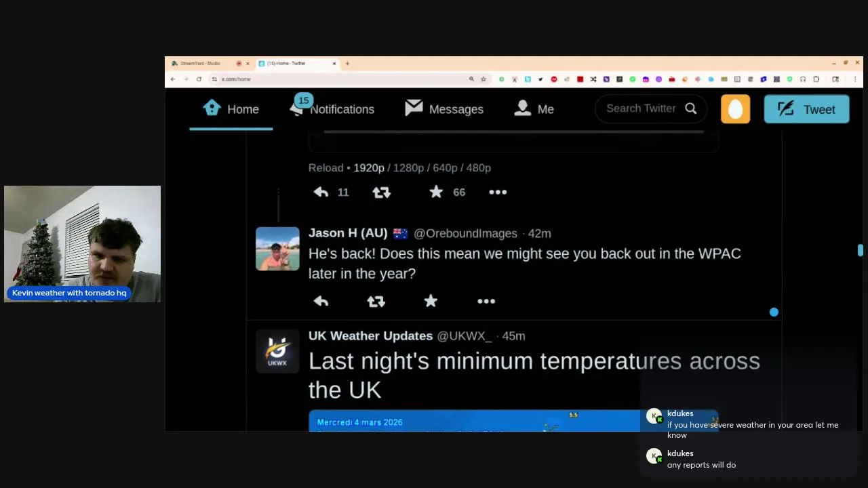Open UKWX profile avatar
This screenshot has height=488, width=868.
point(277,351)
